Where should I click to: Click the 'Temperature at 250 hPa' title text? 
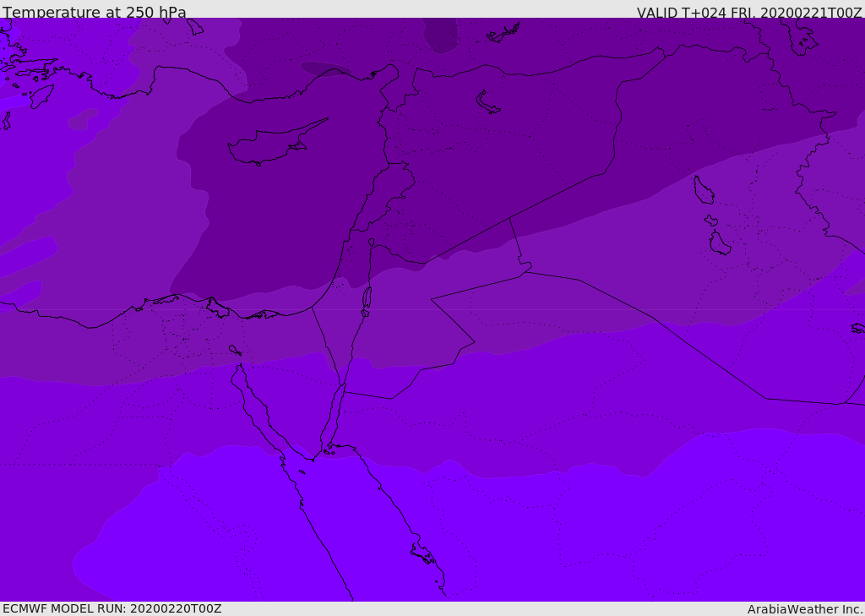click(95, 12)
